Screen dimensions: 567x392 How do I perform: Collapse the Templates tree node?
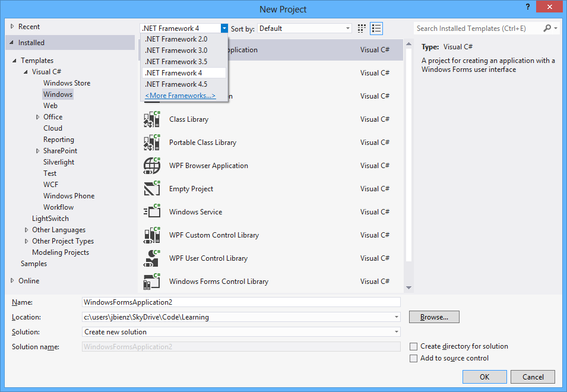14,61
